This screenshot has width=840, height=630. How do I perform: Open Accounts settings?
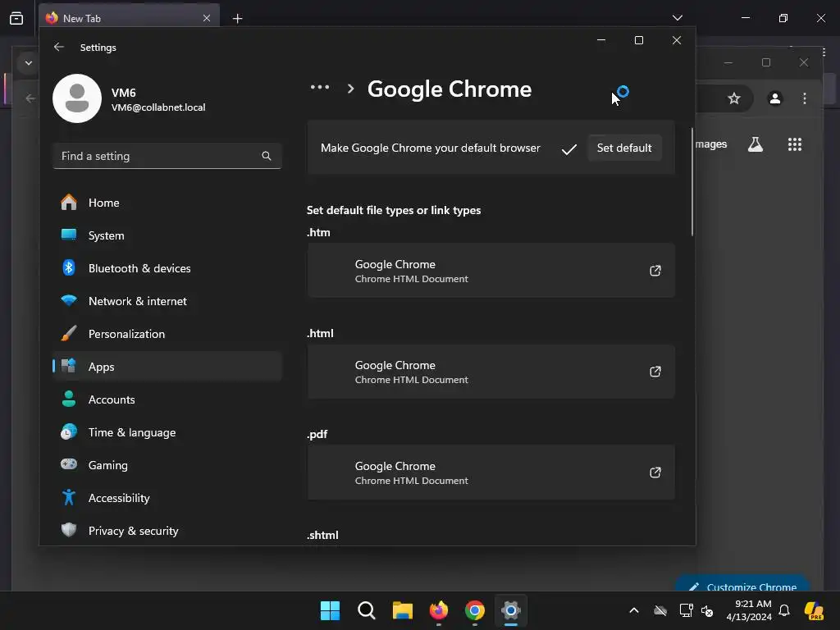[167, 399]
